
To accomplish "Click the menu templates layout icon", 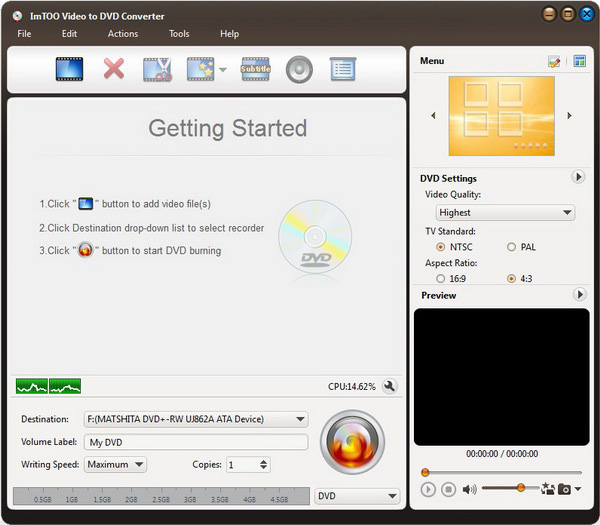I will pos(579,61).
